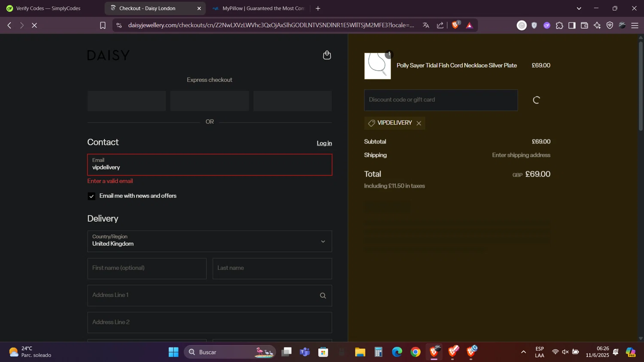
Task: Open Google Chrome from taskbar
Action: pos(416,352)
